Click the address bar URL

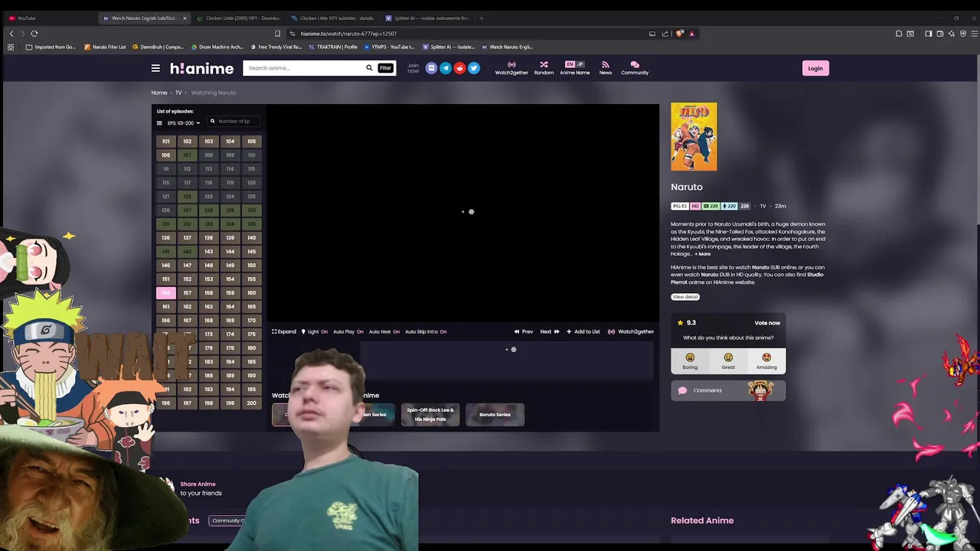pos(348,34)
